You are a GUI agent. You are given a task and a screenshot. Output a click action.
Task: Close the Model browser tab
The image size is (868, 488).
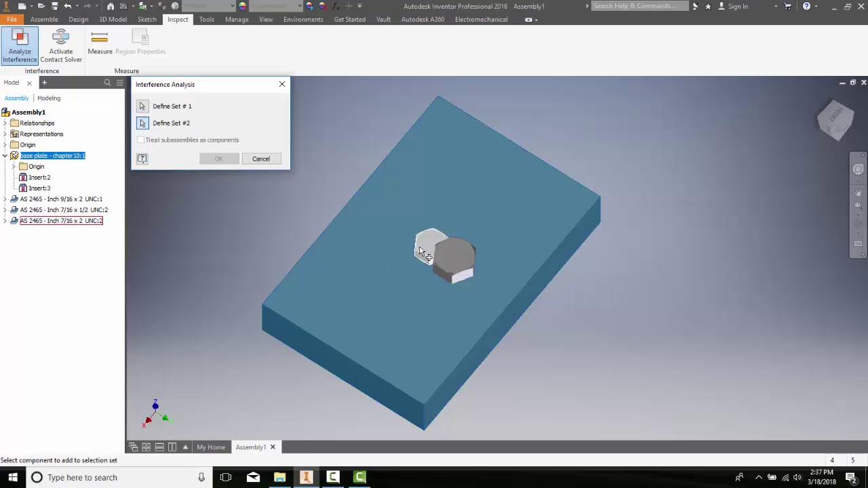pyautogui.click(x=29, y=83)
